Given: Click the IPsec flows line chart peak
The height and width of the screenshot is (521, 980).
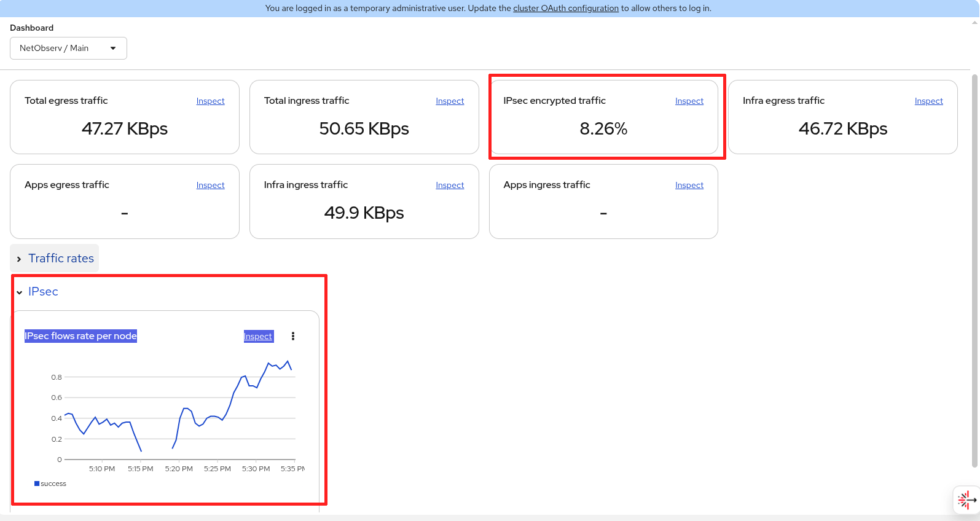Looking at the screenshot, I should click(x=288, y=361).
